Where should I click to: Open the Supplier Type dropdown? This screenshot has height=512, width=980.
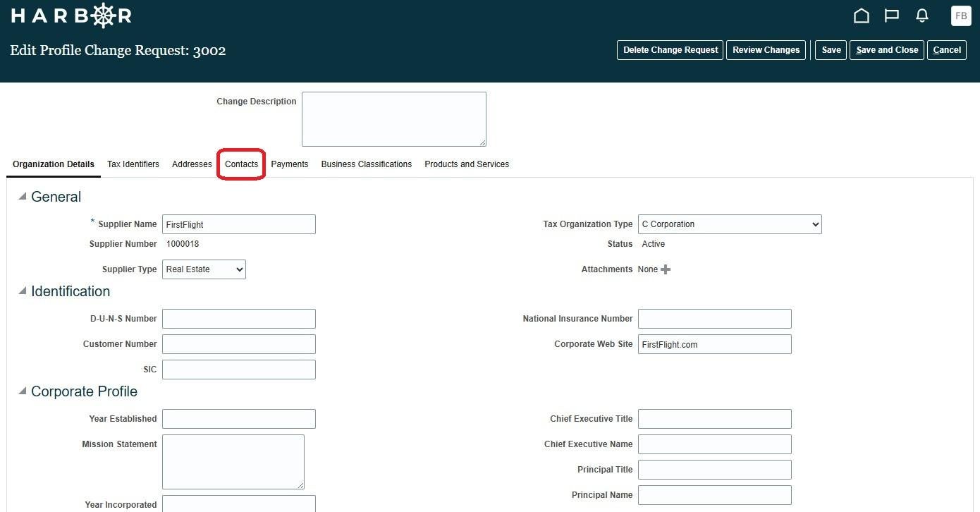pyautogui.click(x=204, y=269)
